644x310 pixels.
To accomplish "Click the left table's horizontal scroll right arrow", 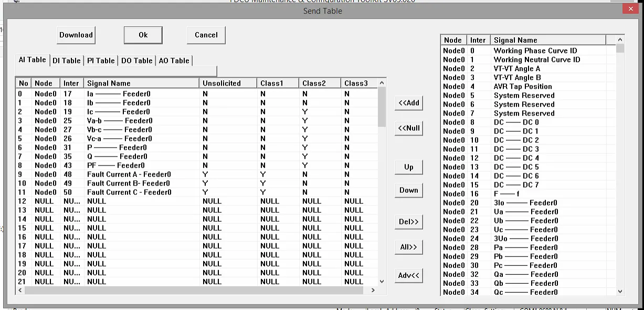I will (373, 290).
